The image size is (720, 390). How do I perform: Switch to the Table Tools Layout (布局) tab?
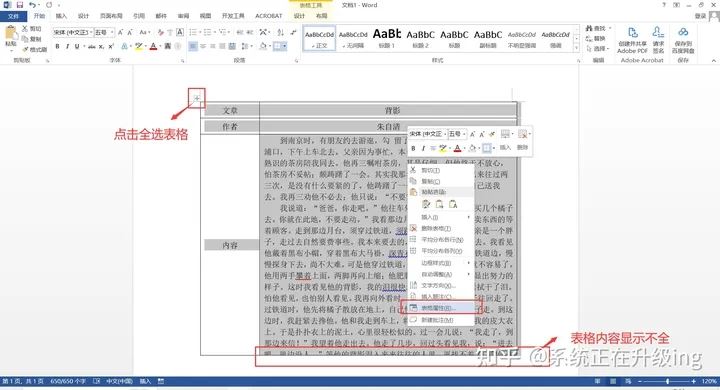coord(321,16)
